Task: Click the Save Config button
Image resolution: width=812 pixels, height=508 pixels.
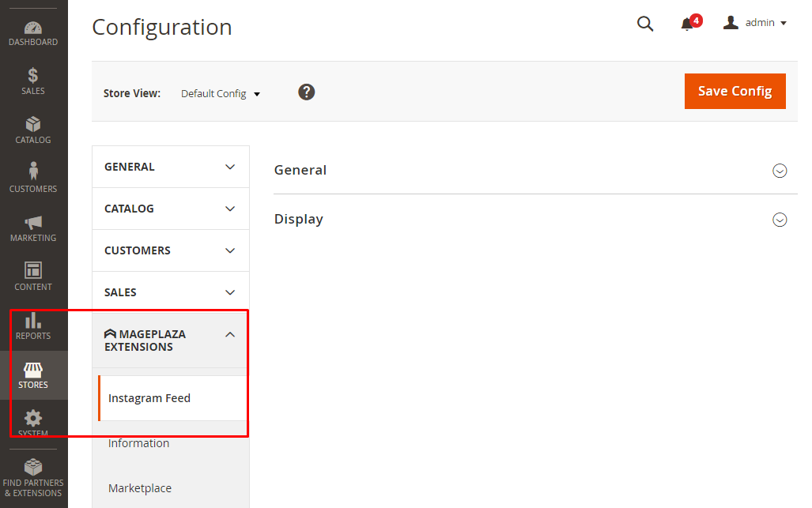Action: tap(735, 91)
